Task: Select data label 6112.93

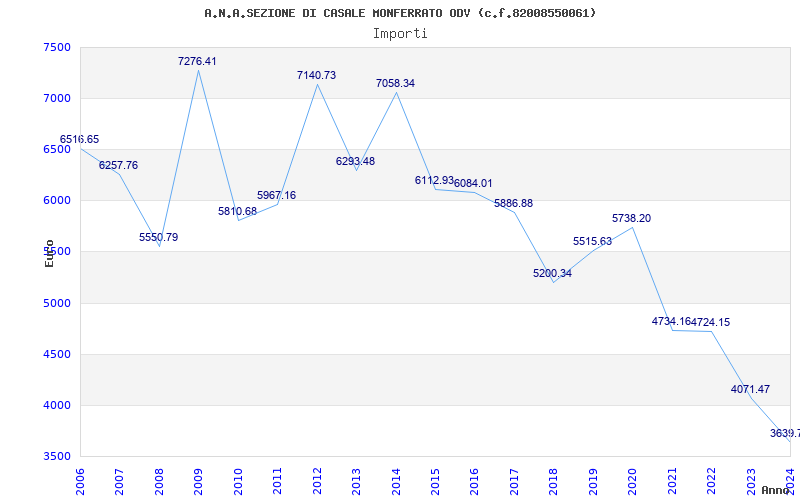Action: point(434,180)
